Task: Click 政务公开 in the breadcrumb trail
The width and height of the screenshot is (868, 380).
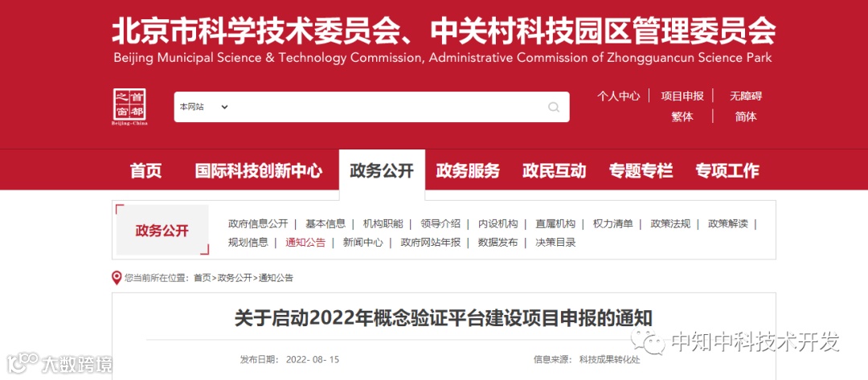Action: (234, 278)
